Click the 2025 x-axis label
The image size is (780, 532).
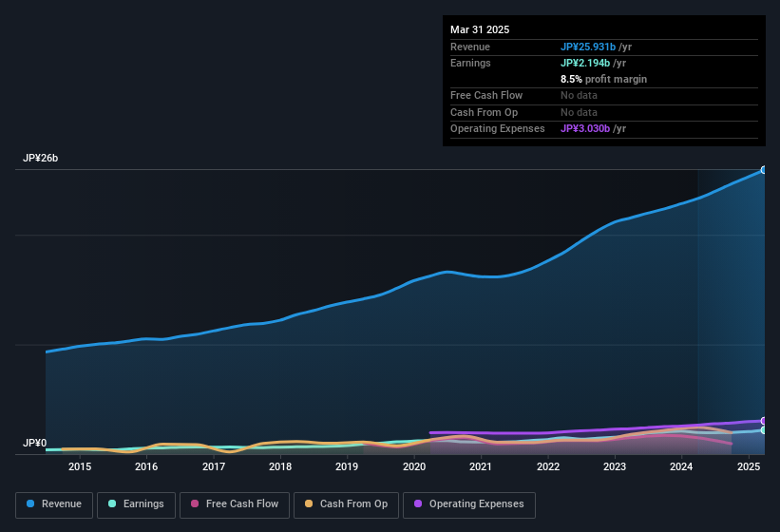pyautogui.click(x=749, y=466)
